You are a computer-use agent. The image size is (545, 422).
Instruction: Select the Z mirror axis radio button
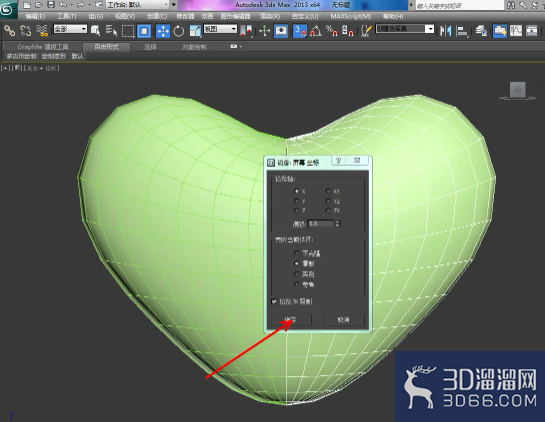coord(296,210)
